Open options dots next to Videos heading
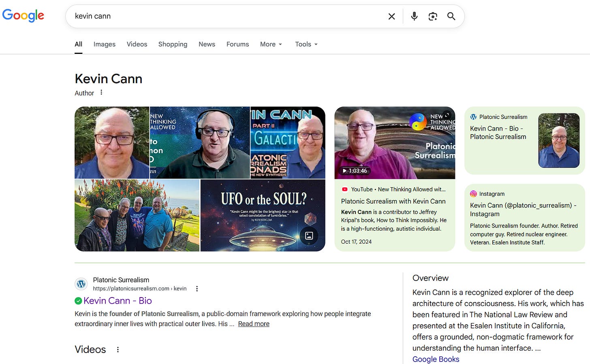 coord(118,349)
